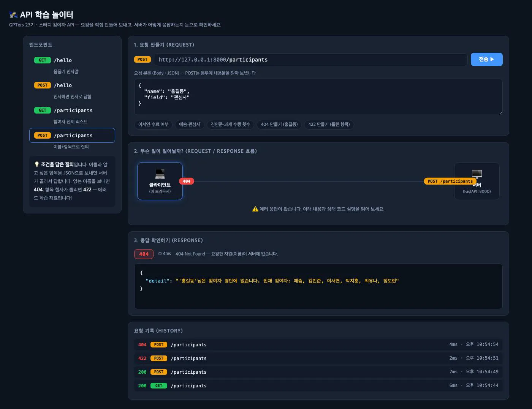Open the 404 POST /participants history row
532x409 pixels.
318,345
